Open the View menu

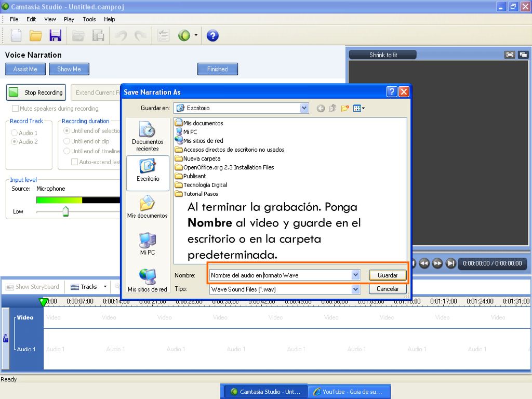point(50,19)
